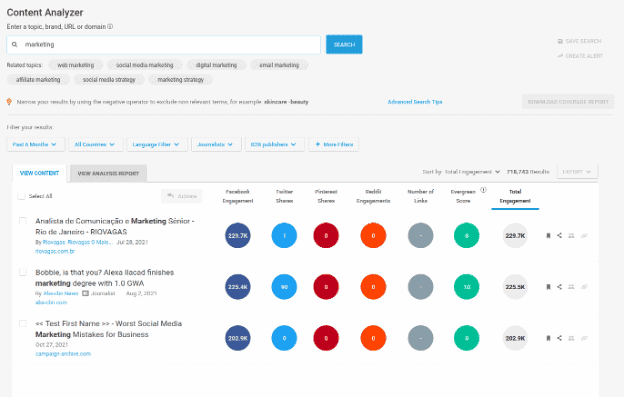Share the Analista de Comunicação article
This screenshot has width=624, height=398.
559,236
